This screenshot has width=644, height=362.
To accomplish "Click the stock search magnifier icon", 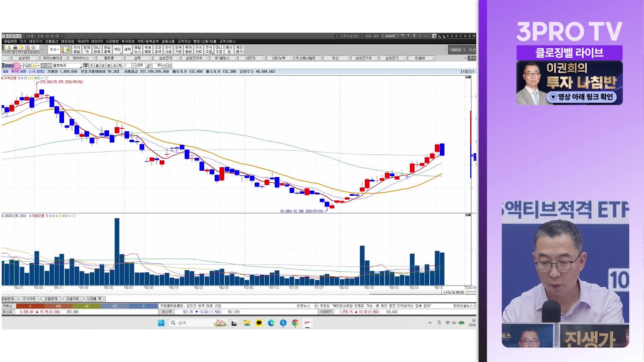I will point(25,65).
